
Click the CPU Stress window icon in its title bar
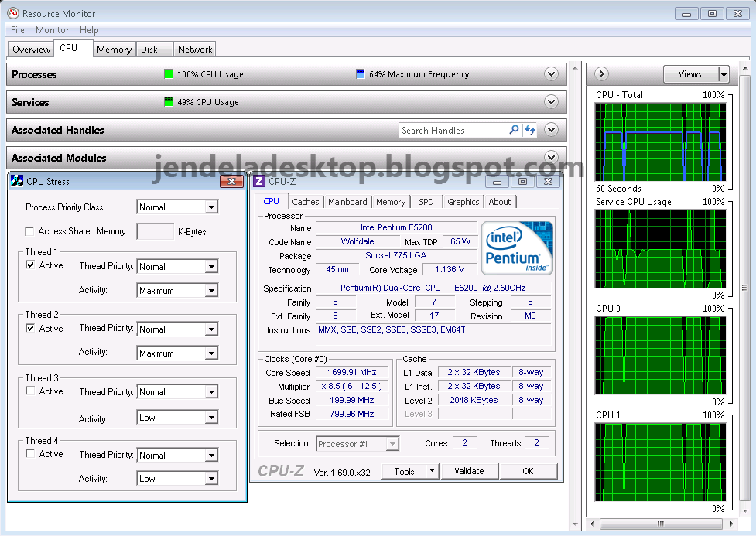[14, 180]
